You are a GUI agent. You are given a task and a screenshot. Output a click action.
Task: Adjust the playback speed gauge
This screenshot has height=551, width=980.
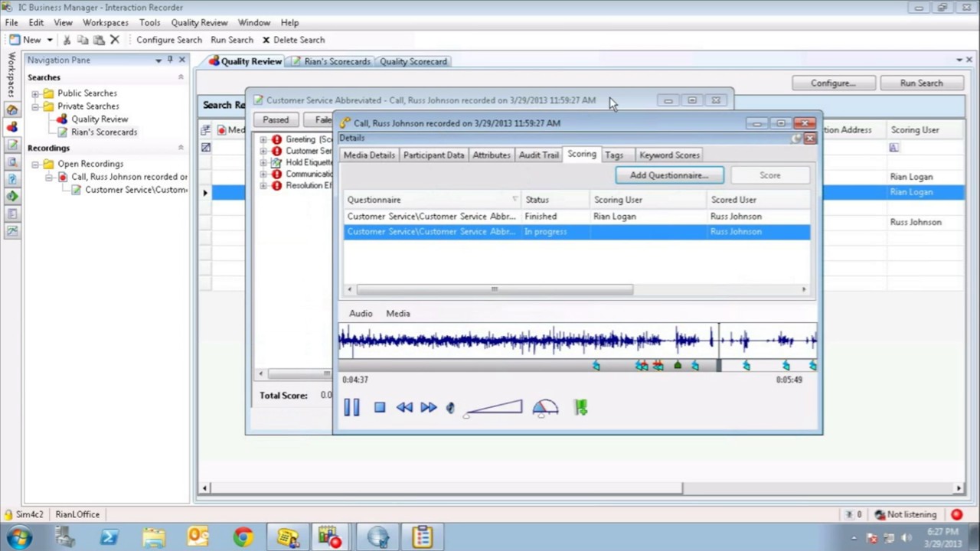pyautogui.click(x=545, y=408)
